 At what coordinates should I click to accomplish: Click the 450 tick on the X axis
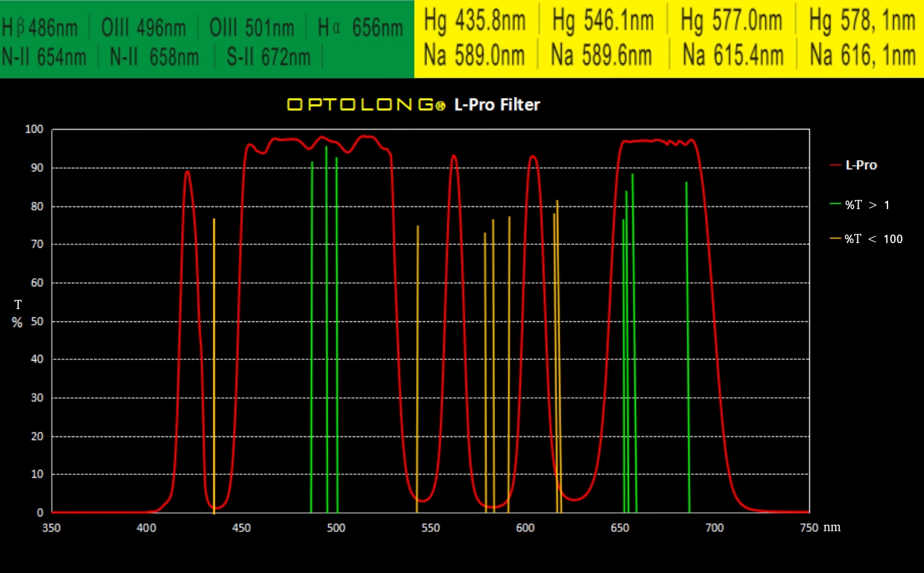[241, 528]
